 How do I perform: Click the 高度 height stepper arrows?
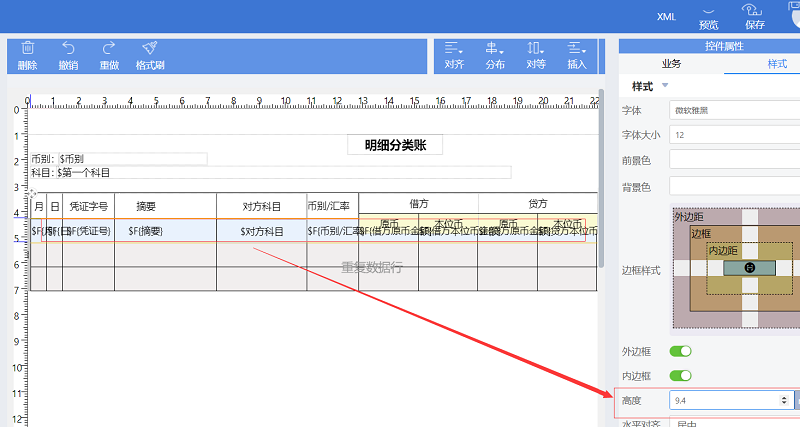coord(783,400)
